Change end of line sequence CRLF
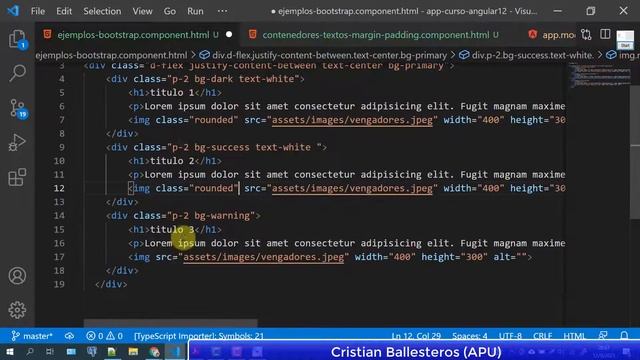 pos(542,336)
